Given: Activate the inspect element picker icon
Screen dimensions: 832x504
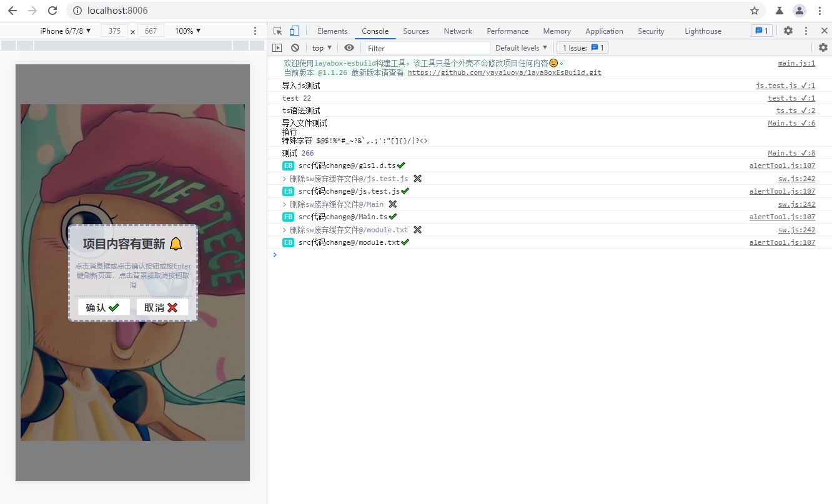Looking at the screenshot, I should point(278,31).
